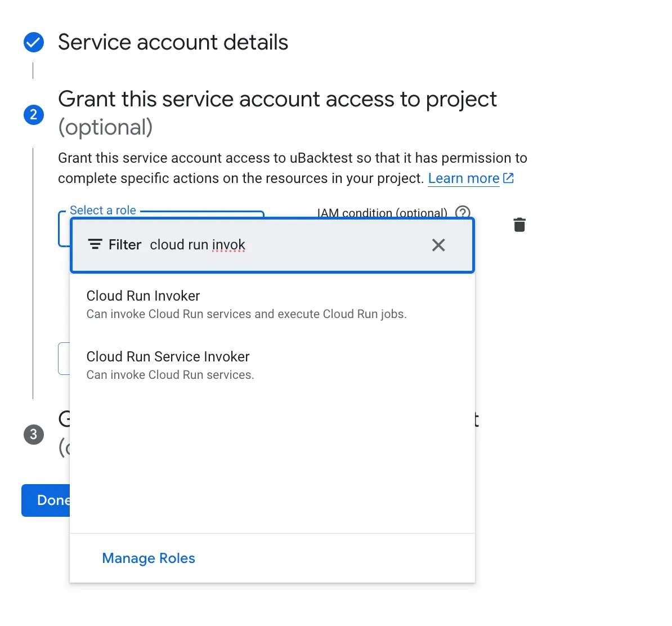Screen dimensions: 672x626
Task: Click the Select a role dropdown label
Action: tap(103, 211)
